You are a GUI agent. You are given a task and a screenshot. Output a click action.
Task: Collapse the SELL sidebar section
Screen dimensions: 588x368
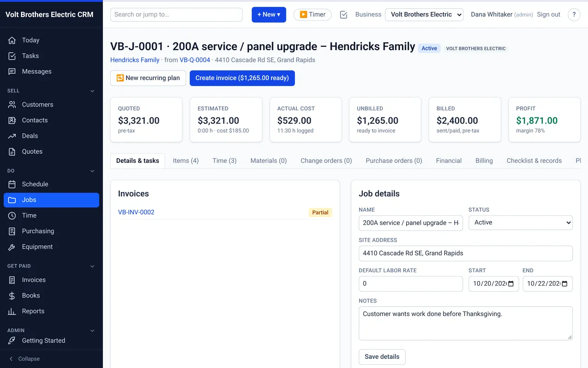point(92,91)
